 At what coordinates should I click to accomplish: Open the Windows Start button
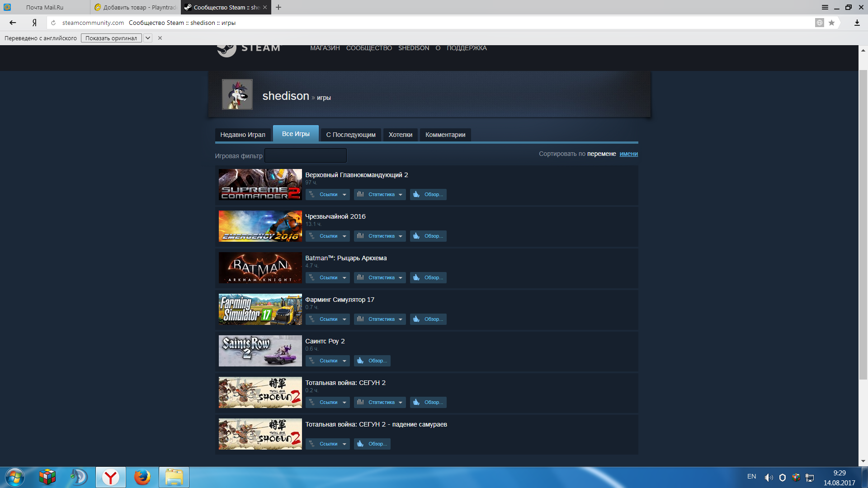tap(14, 477)
